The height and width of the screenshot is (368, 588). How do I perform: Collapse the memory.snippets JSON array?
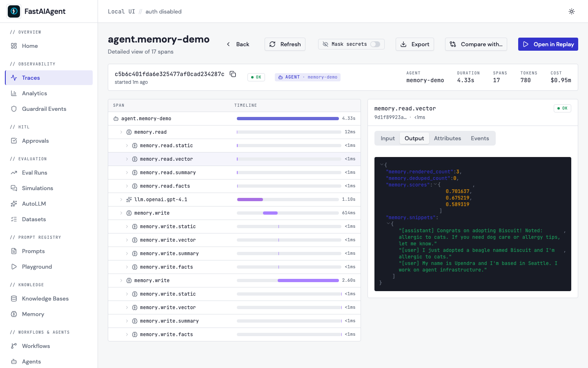[x=388, y=224]
